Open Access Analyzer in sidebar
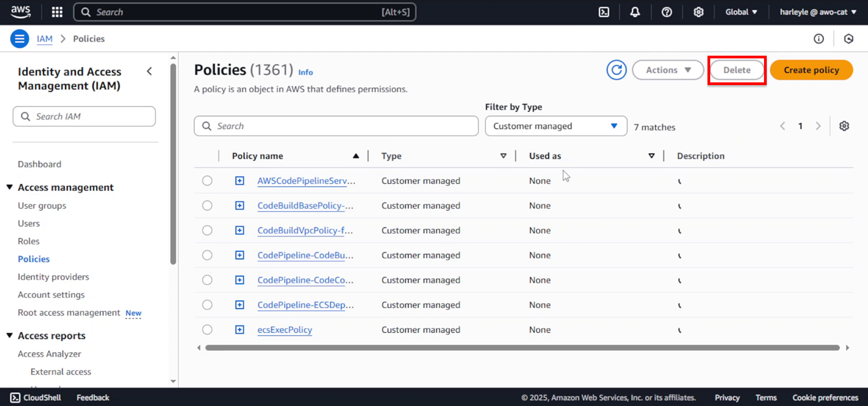868x406 pixels. point(49,354)
